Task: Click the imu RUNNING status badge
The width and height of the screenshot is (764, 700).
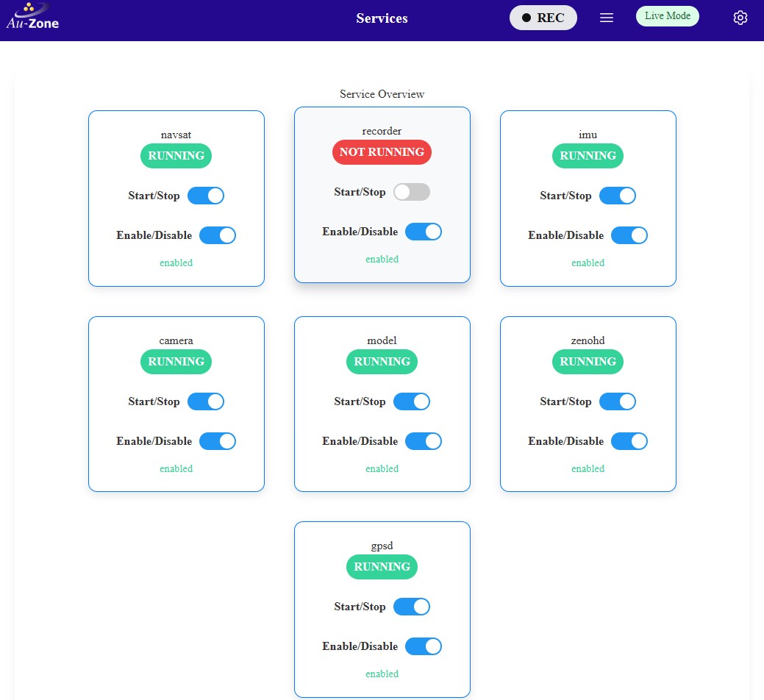Action: 588,156
